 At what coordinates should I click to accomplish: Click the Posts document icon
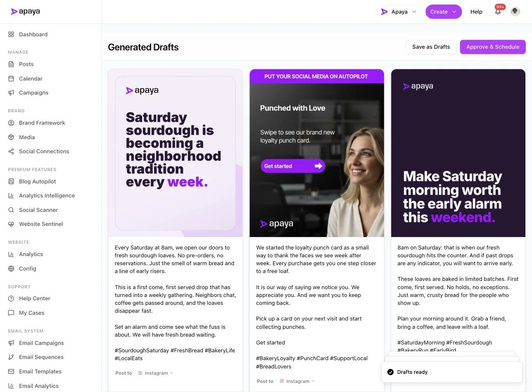(11, 64)
